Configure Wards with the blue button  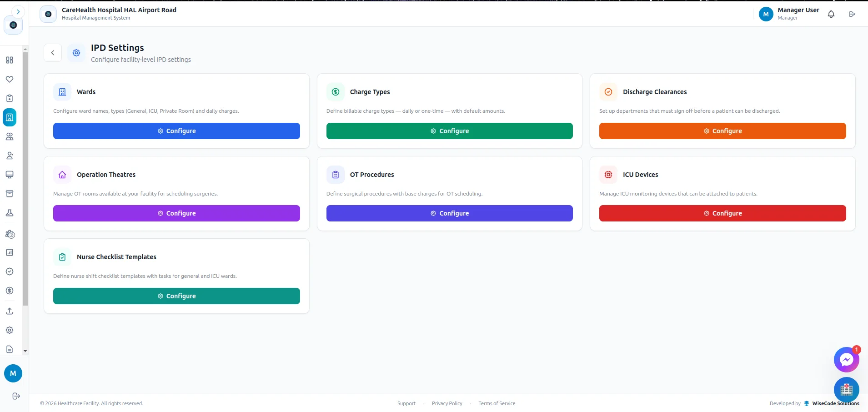[x=176, y=131]
